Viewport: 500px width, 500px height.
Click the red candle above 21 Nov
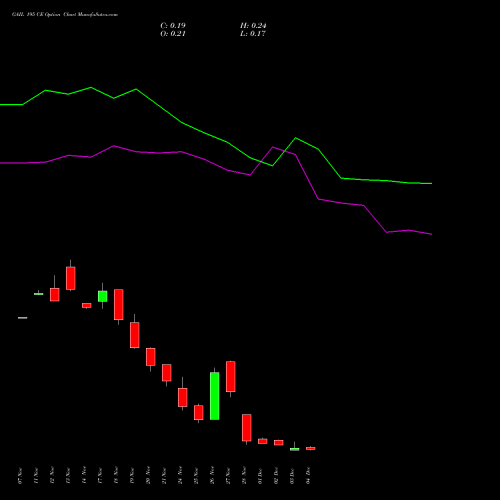click(167, 373)
